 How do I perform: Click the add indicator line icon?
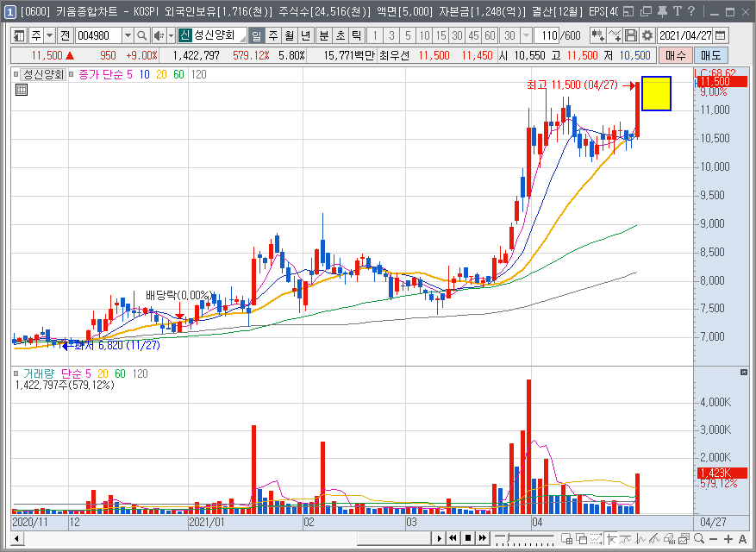615,35
